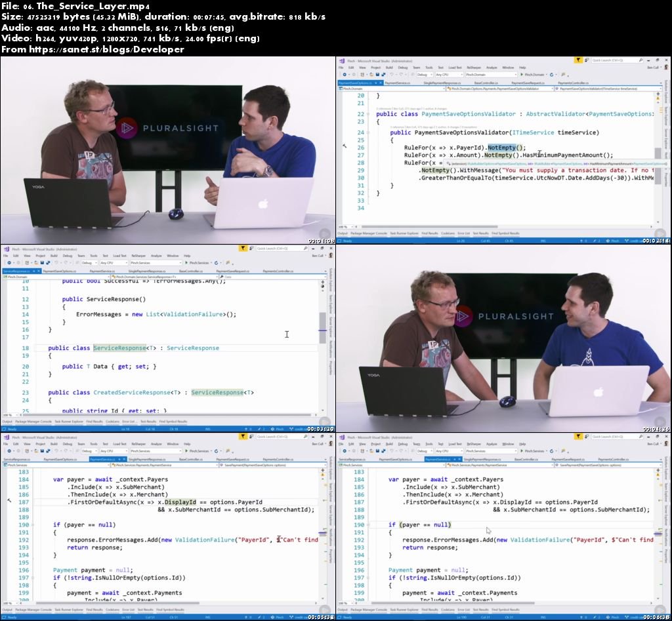Open Find Symbol Results tab in 02:14 frame
The width and height of the screenshot is (672, 621).
tap(505, 233)
